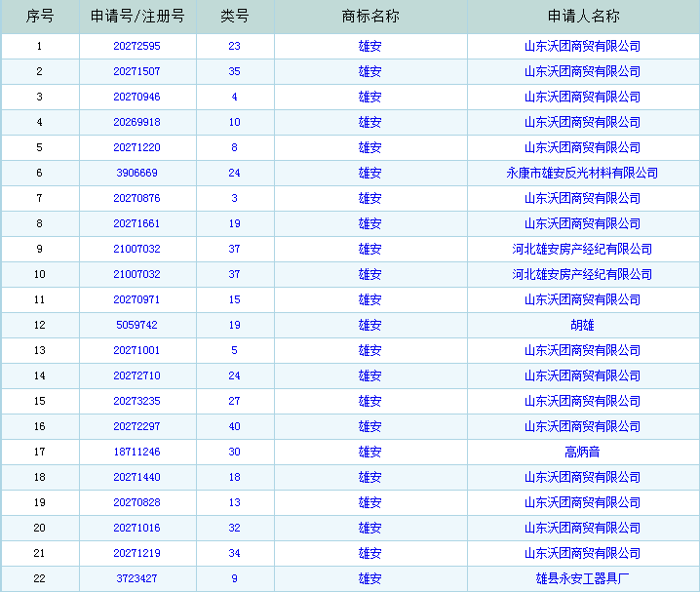Screen dimensions: 700x592
Task: Open application number 20272595
Action: [x=136, y=46]
